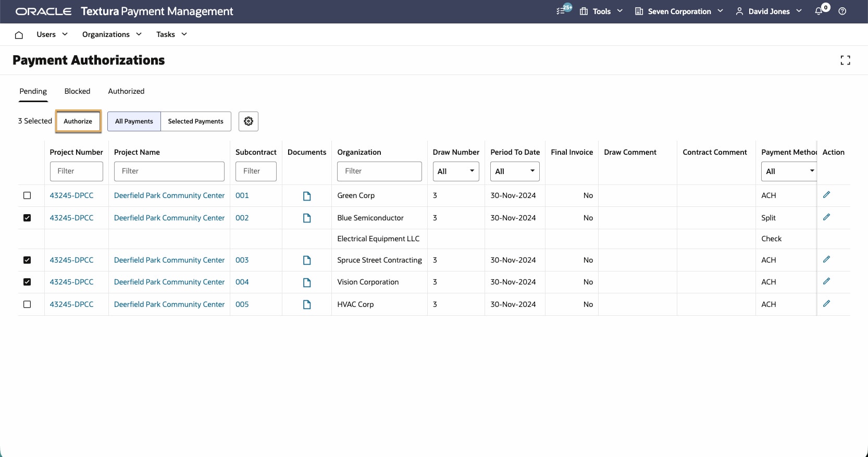868x457 pixels.
Task: Open the Seven Corporation organization switcher
Action: pyautogui.click(x=679, y=11)
